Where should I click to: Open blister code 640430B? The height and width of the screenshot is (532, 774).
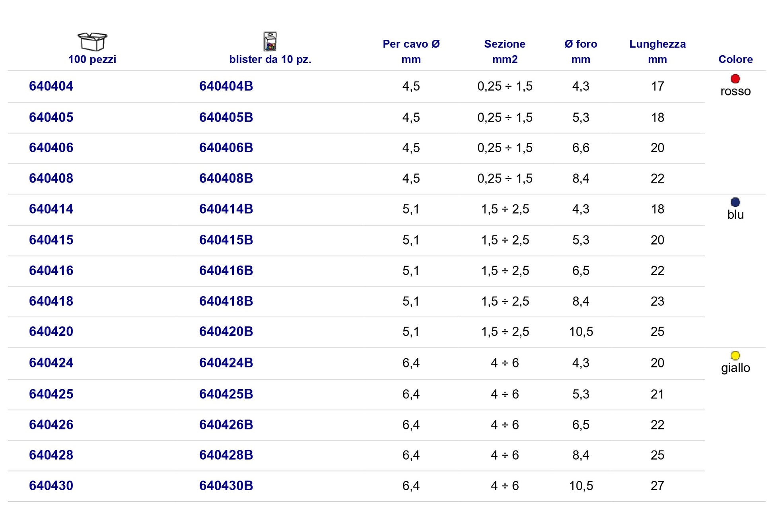(x=226, y=486)
